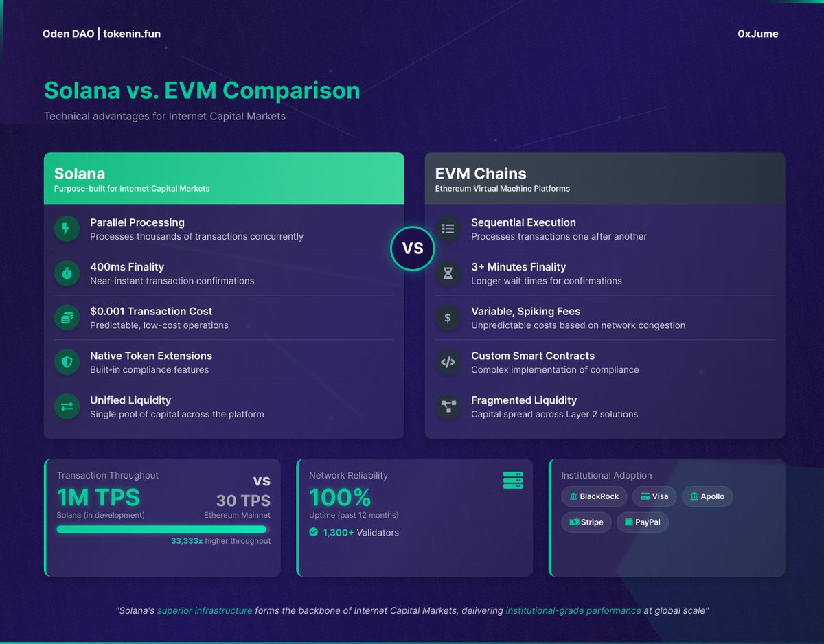
Task: Click 'Capital spread across Layer 2 solutions'
Action: [555, 415]
